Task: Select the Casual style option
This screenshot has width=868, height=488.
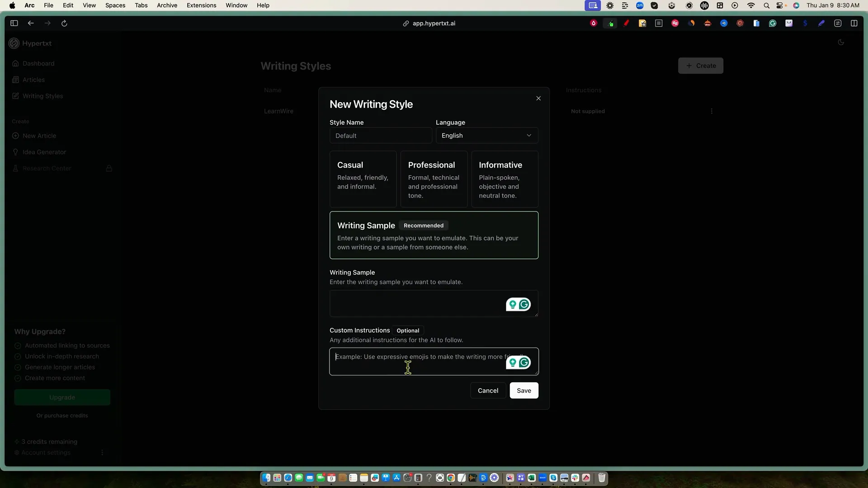Action: [363, 179]
